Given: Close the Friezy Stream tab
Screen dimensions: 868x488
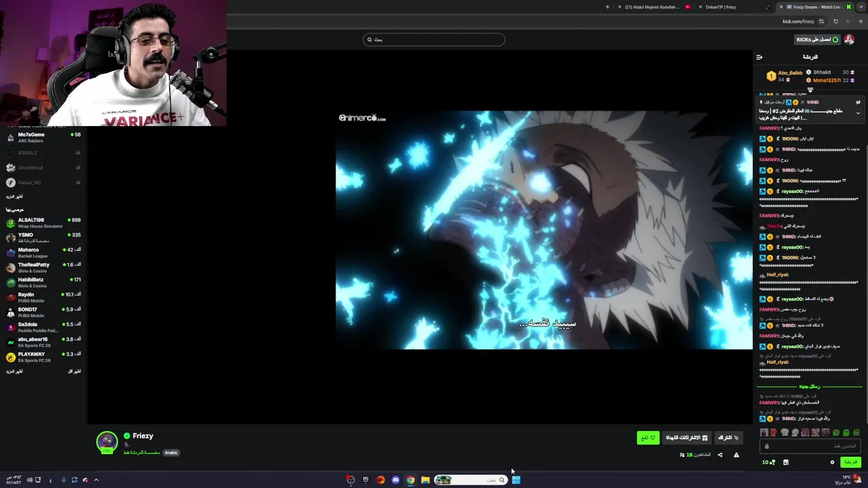Looking at the screenshot, I should pyautogui.click(x=781, y=7).
